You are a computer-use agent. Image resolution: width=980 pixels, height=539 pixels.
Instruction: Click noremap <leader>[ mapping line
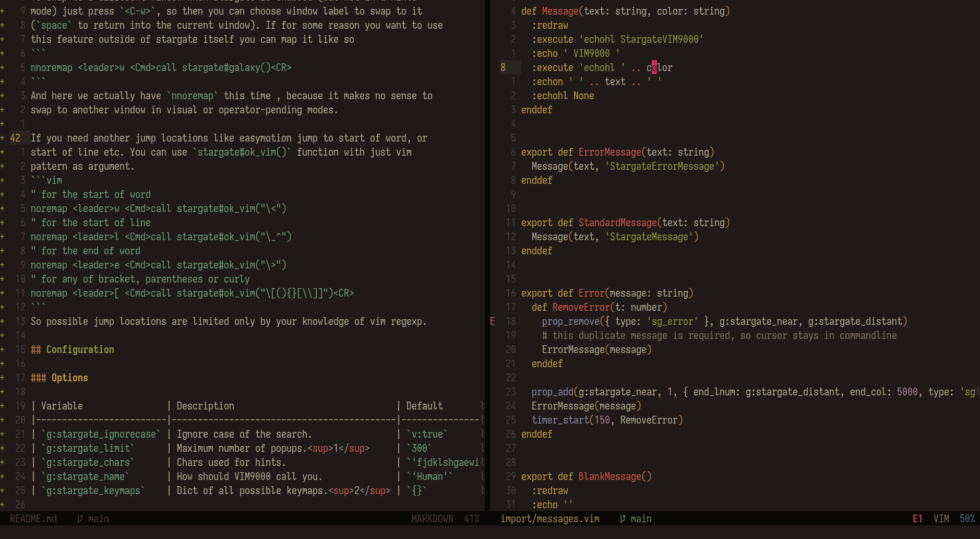(x=193, y=293)
